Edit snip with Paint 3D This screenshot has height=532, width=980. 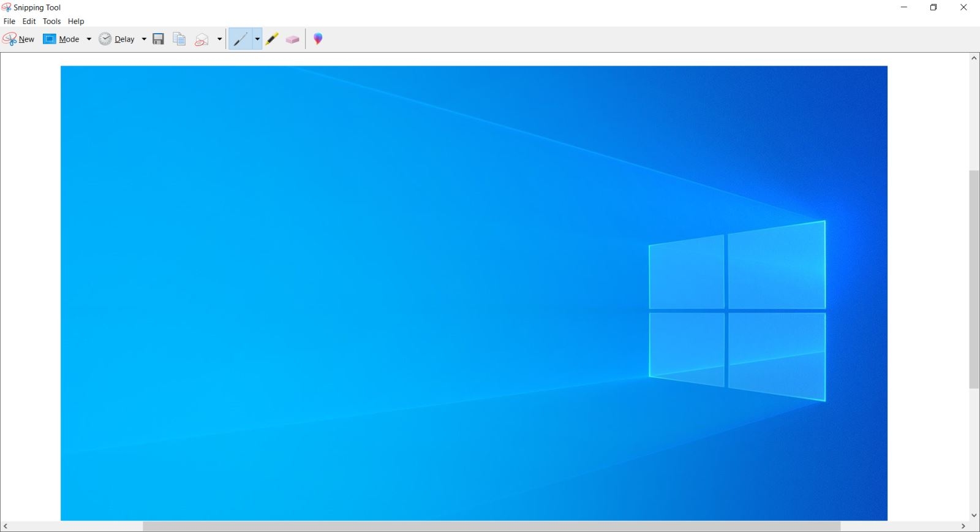[318, 39]
